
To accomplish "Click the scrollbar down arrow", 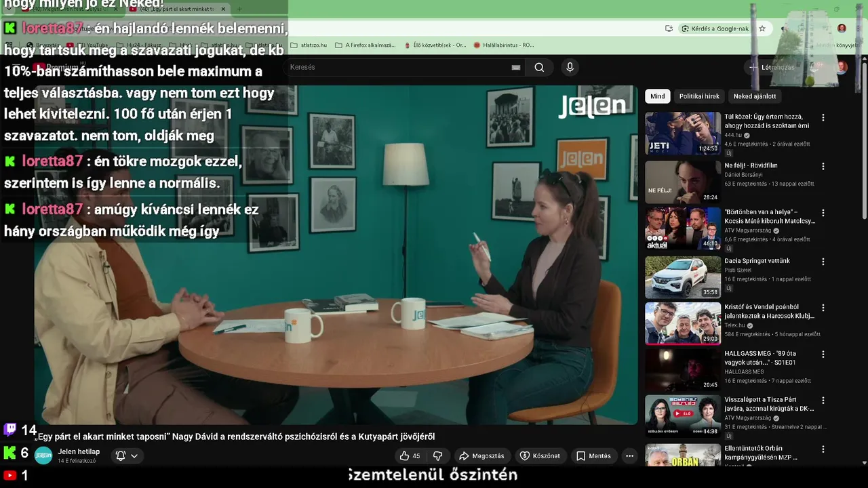I will pyautogui.click(x=863, y=463).
